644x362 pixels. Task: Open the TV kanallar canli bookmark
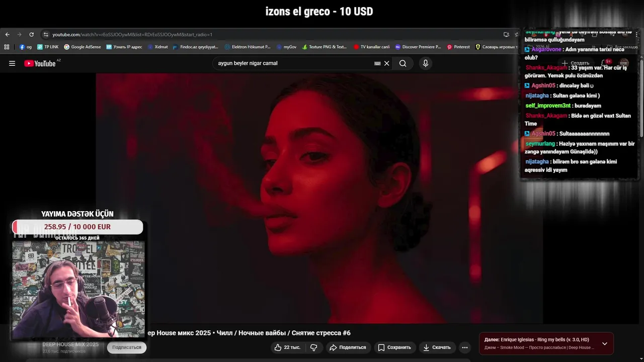(371, 47)
